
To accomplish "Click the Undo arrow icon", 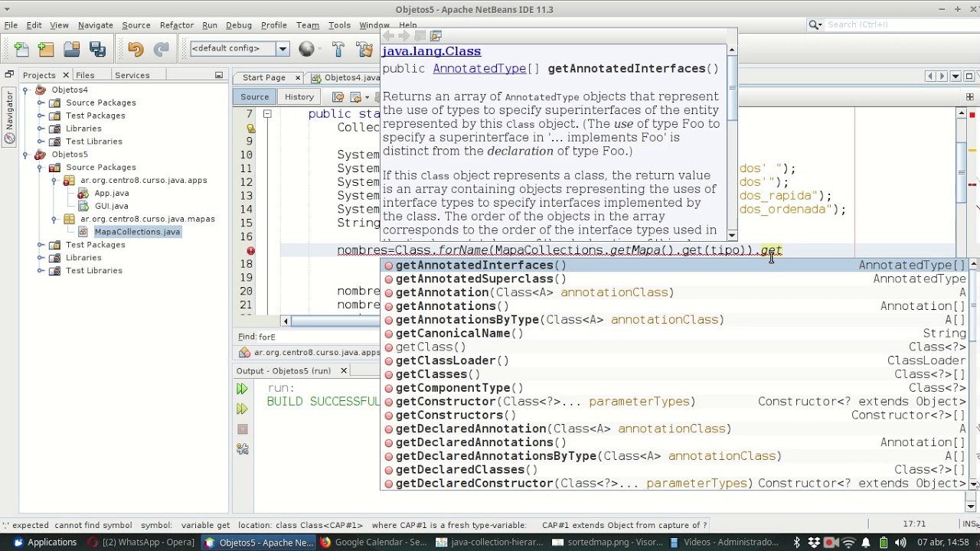I will point(136,49).
